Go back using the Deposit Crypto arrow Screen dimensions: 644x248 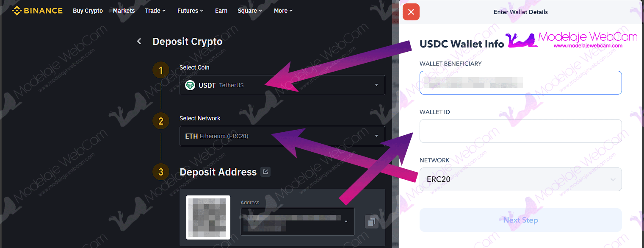tap(139, 42)
